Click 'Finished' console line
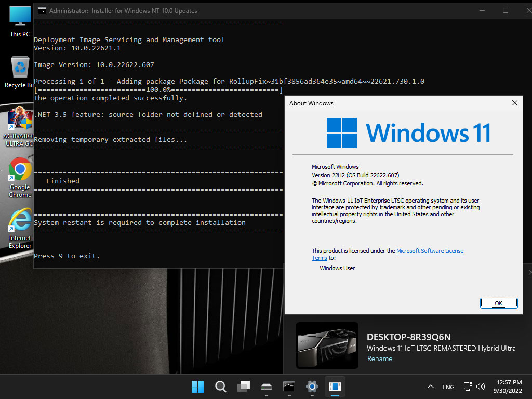 [62, 181]
